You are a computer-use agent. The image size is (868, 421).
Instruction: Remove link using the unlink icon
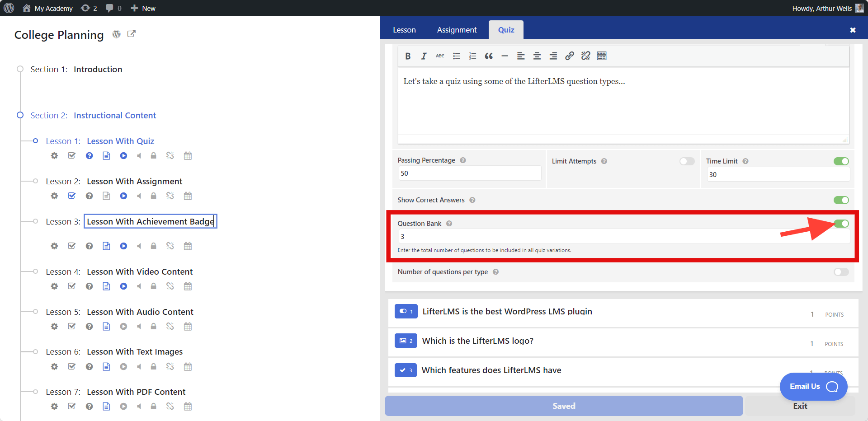[x=586, y=56]
